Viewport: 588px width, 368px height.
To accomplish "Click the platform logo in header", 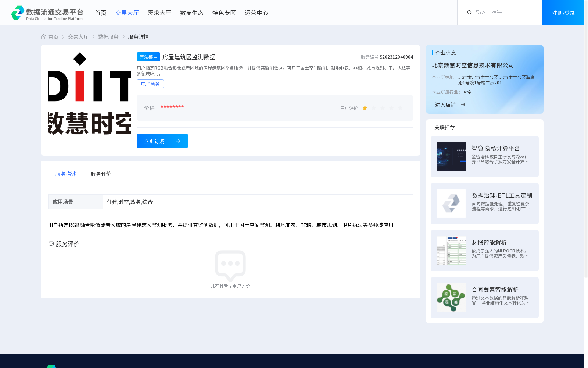I will (x=47, y=13).
